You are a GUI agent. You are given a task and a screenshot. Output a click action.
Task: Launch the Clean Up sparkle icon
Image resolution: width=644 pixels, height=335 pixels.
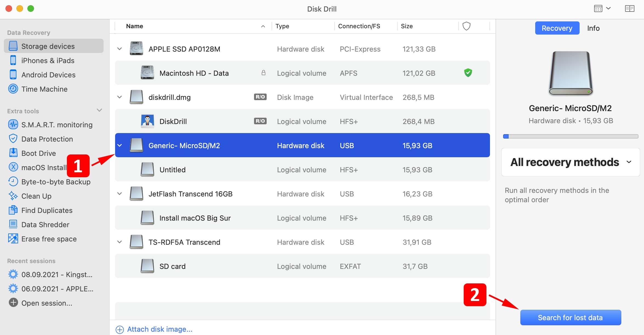pos(13,196)
